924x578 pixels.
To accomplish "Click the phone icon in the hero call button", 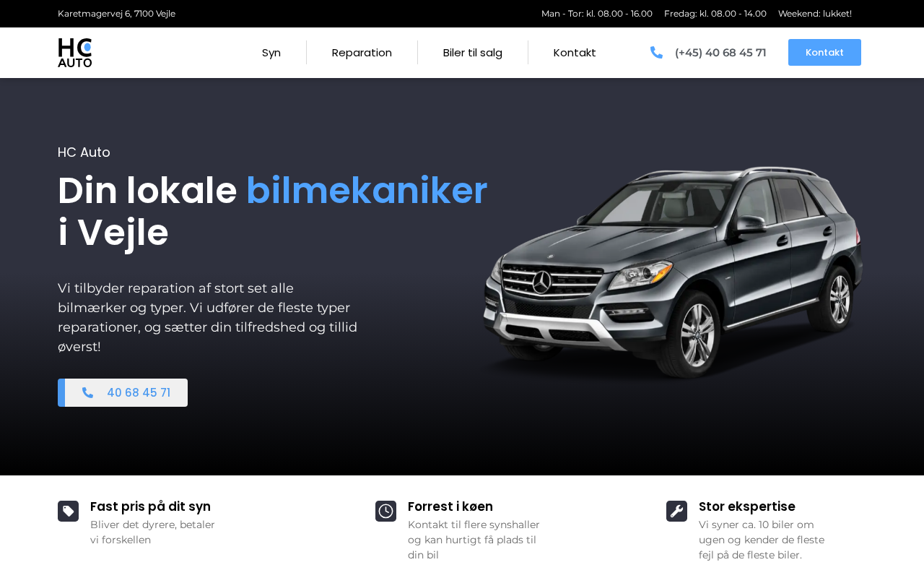I will pos(87,392).
